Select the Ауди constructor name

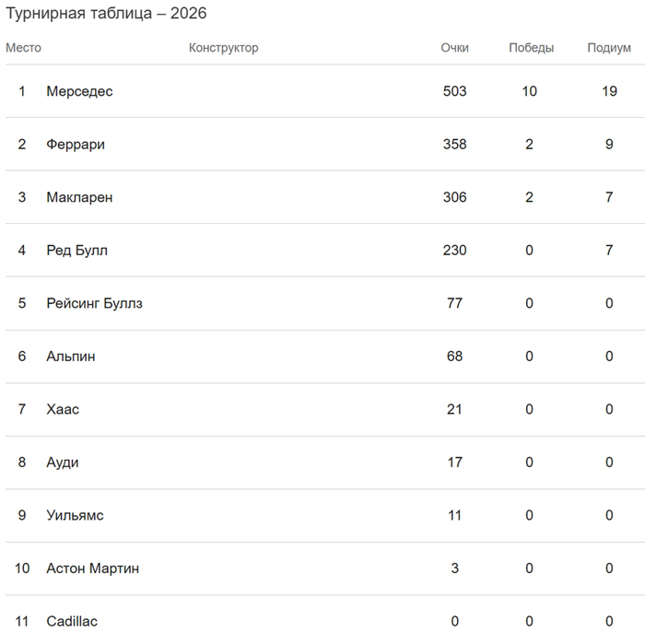63,463
